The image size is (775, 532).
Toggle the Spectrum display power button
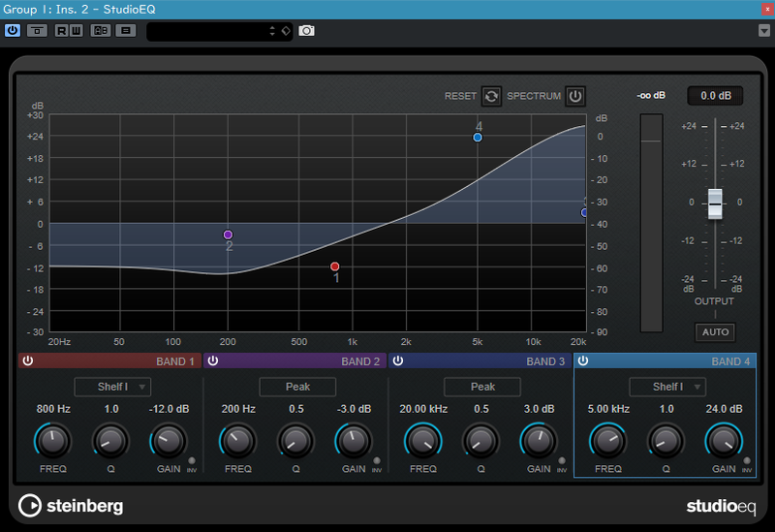575,96
